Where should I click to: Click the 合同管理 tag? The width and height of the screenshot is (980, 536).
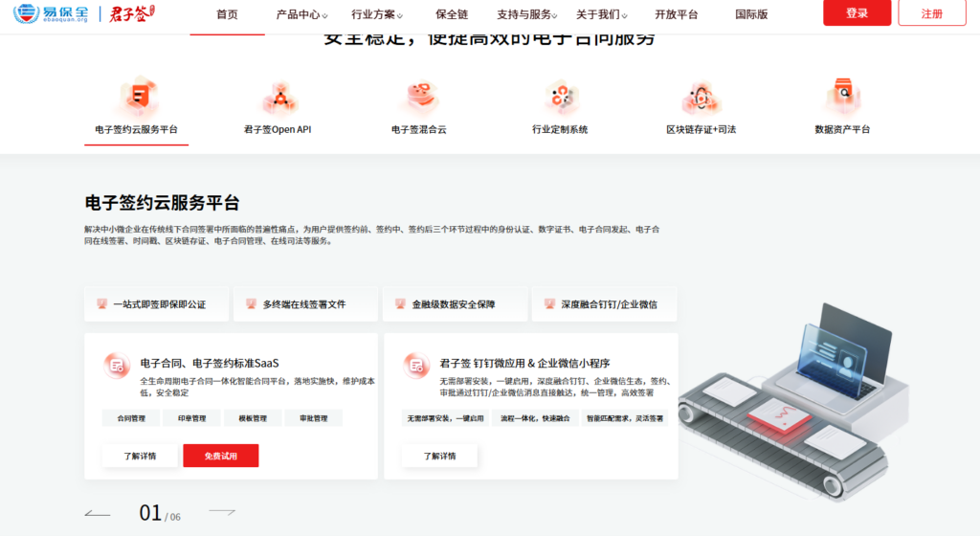pos(131,418)
